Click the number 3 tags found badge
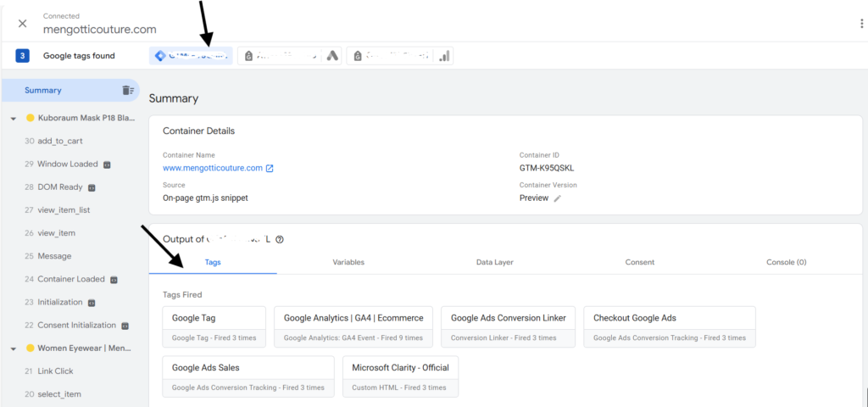The height and width of the screenshot is (407, 868). 22,56
